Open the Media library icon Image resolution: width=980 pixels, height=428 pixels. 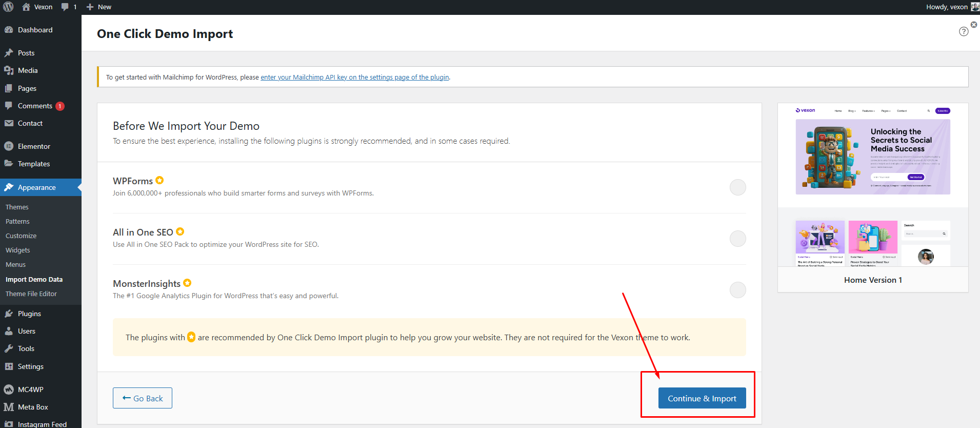pyautogui.click(x=9, y=70)
